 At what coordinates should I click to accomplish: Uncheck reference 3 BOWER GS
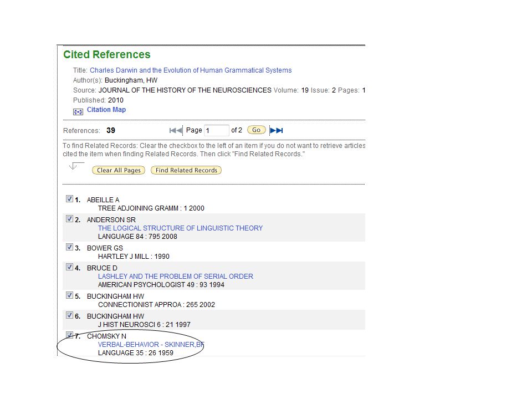pos(70,247)
